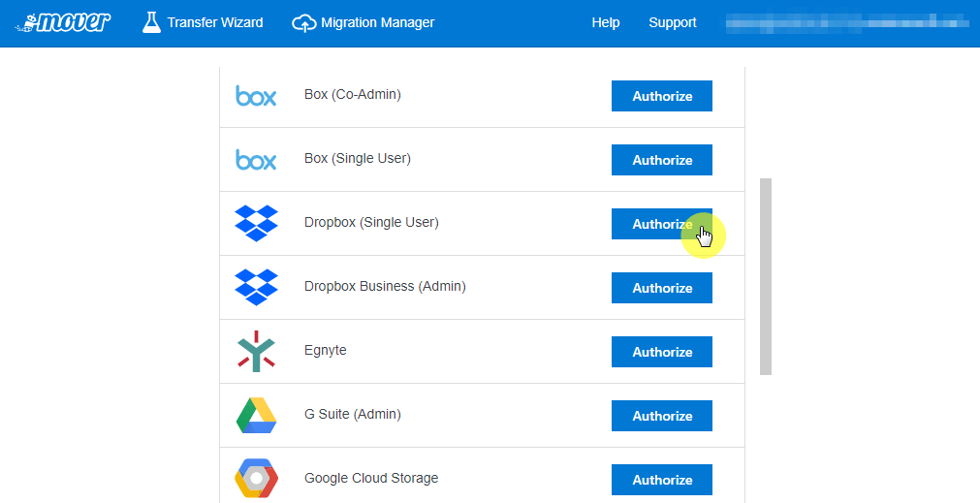The image size is (980, 503).
Task: Select the "Box (Co-Admin)" label
Action: pyautogui.click(x=353, y=94)
